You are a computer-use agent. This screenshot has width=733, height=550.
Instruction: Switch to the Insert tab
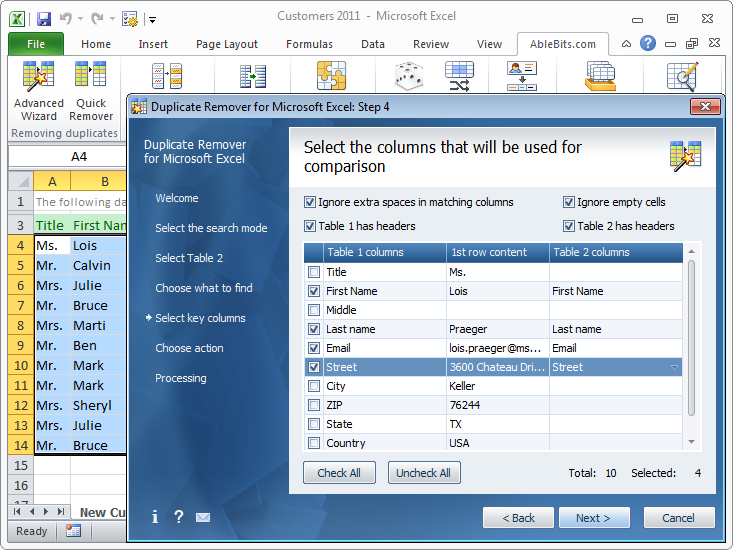point(153,44)
